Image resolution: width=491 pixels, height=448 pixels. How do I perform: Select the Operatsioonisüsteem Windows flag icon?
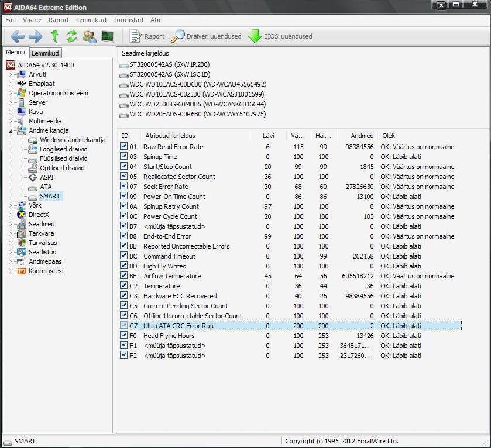(21, 93)
